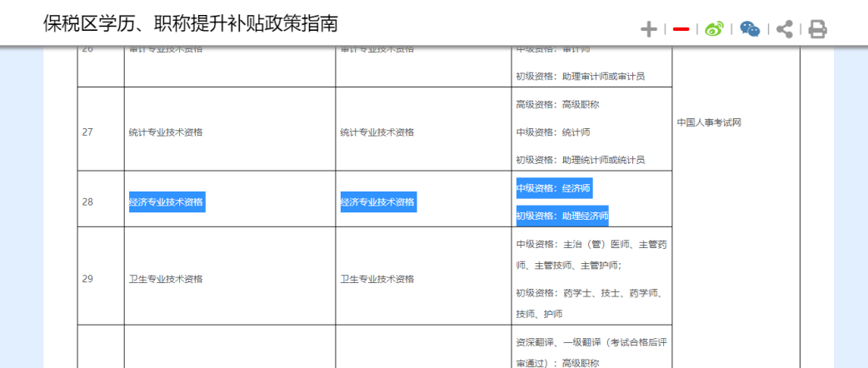Image resolution: width=868 pixels, height=368 pixels.
Task: Click 初级资格：助理审计师或审计员 text
Action: pos(580,76)
